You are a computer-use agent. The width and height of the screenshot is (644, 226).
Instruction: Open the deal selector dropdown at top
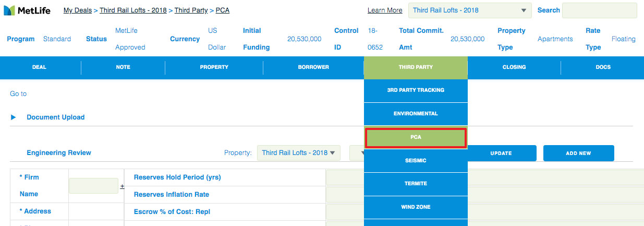pos(470,10)
